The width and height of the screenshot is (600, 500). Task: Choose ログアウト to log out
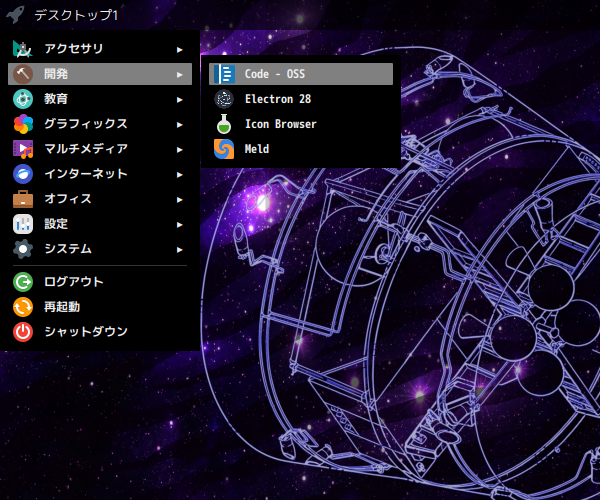[100, 282]
